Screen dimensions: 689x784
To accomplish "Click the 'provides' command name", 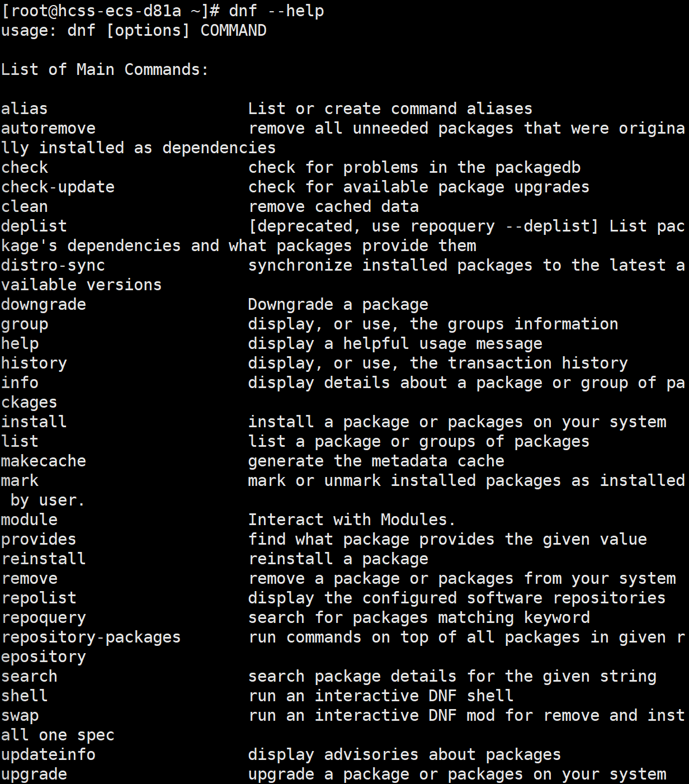I will coord(39,540).
